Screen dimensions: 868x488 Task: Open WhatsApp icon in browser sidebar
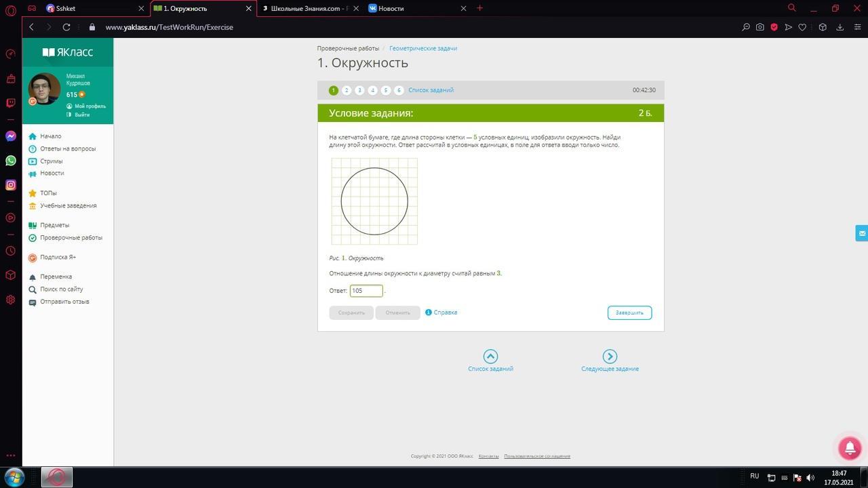click(11, 161)
